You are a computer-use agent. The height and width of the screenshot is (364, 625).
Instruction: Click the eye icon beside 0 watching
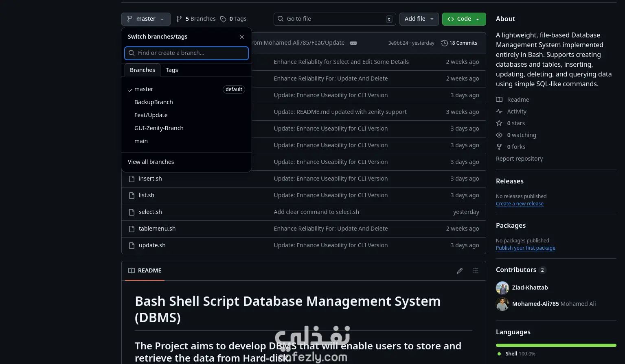point(499,135)
